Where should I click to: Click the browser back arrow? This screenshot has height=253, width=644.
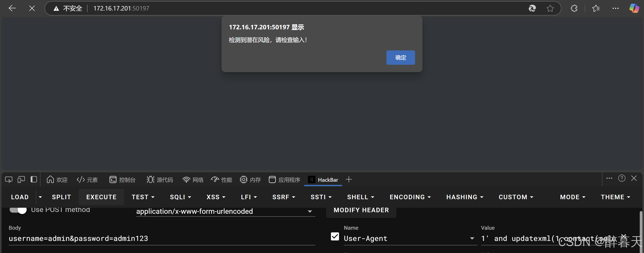click(x=12, y=8)
